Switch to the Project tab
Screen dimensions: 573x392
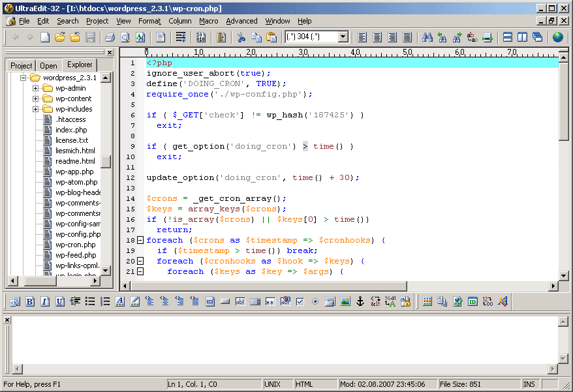21,65
